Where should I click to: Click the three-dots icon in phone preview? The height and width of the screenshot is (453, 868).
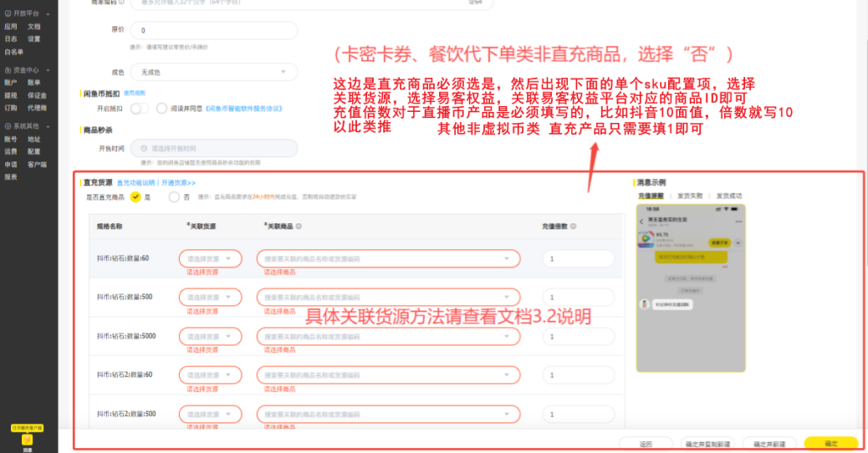tap(738, 221)
